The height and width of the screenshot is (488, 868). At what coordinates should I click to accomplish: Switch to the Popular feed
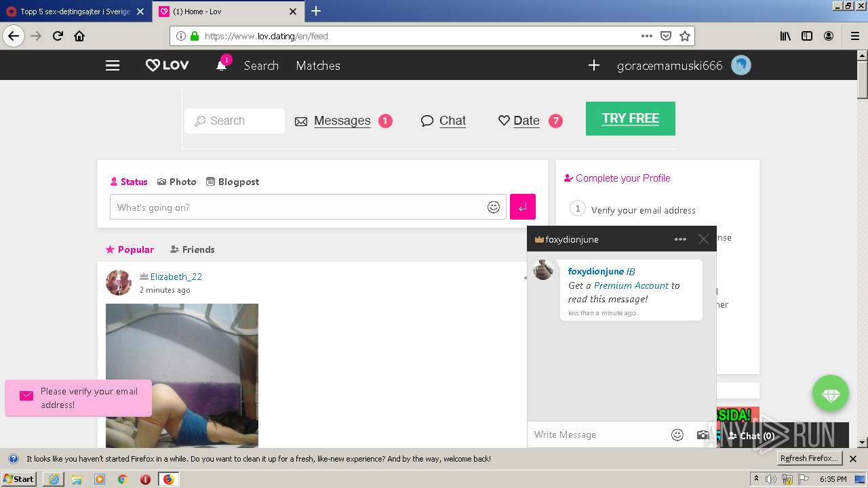(x=130, y=249)
